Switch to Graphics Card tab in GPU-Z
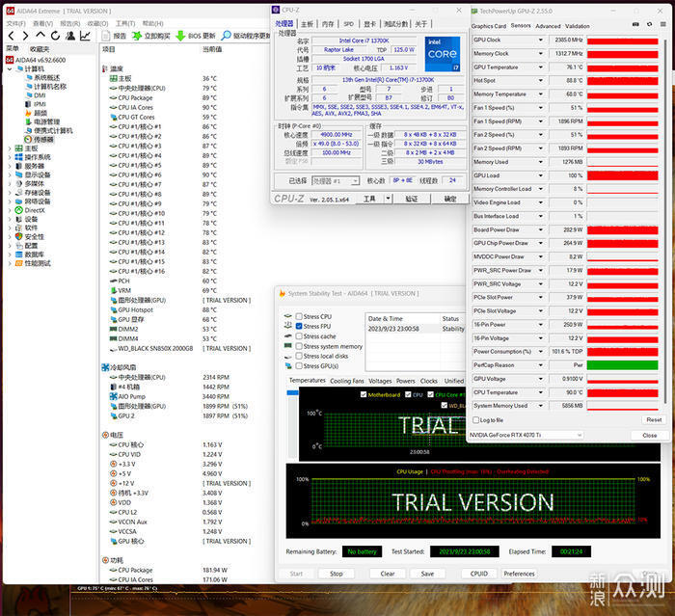 (x=489, y=26)
